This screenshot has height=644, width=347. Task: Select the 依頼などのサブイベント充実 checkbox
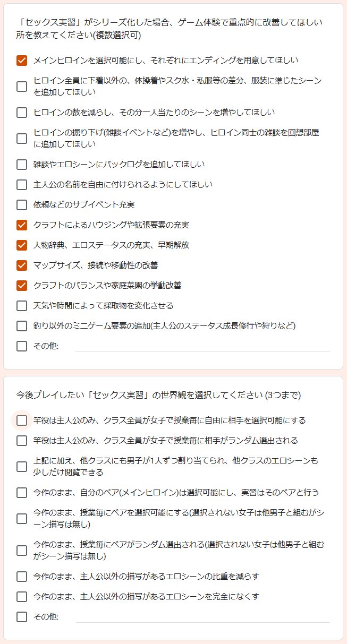22,205
